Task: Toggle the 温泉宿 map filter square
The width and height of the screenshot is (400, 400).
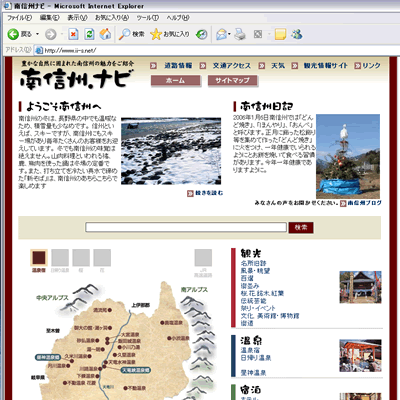Action: click(39, 258)
